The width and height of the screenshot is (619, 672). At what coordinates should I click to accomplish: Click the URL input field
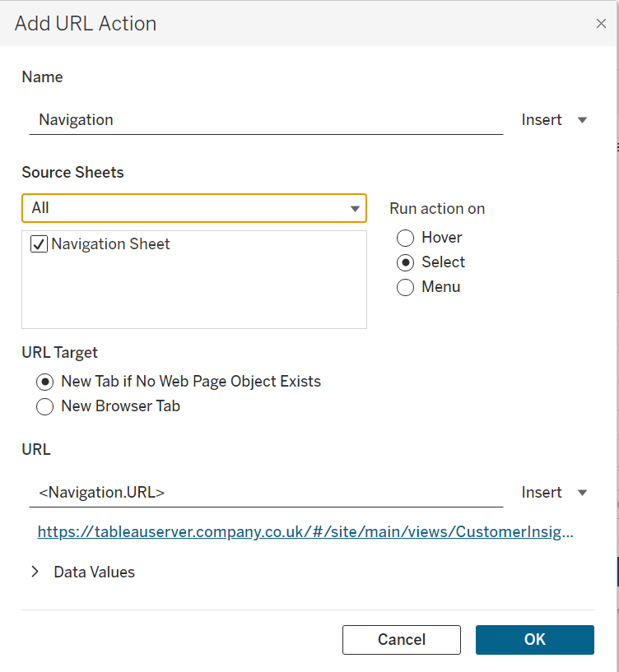click(x=265, y=493)
